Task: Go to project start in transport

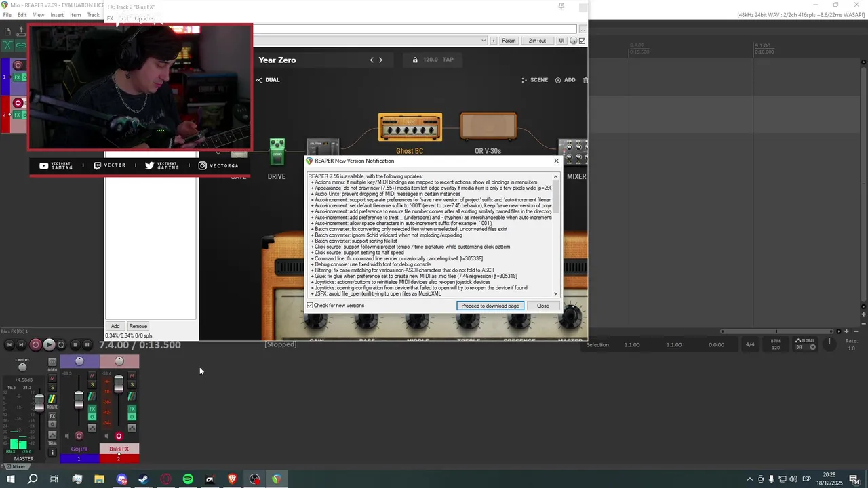Action: click(9, 344)
